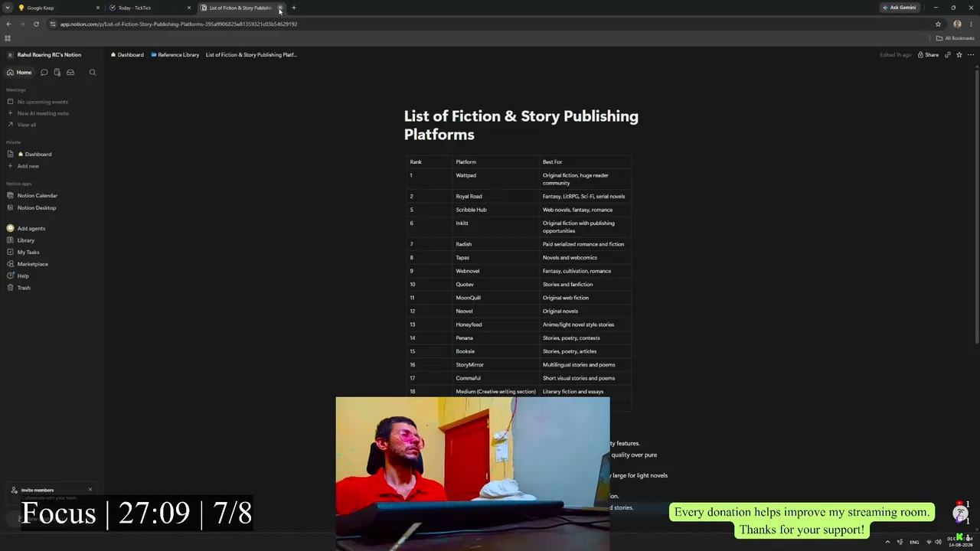
Task: Select the List of Fiction & Story tab
Action: (240, 8)
